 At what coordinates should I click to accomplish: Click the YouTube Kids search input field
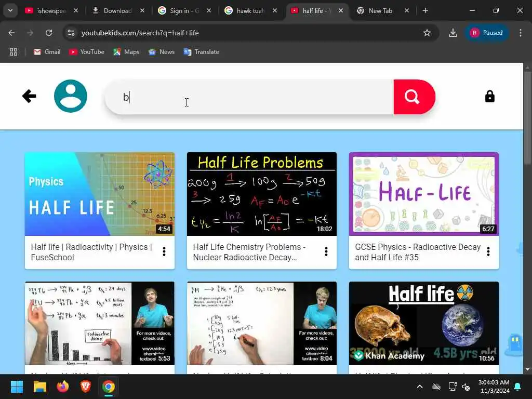249,97
